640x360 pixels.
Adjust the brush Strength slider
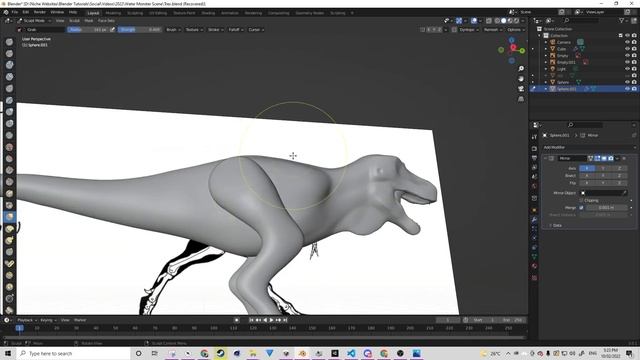[x=140, y=30]
